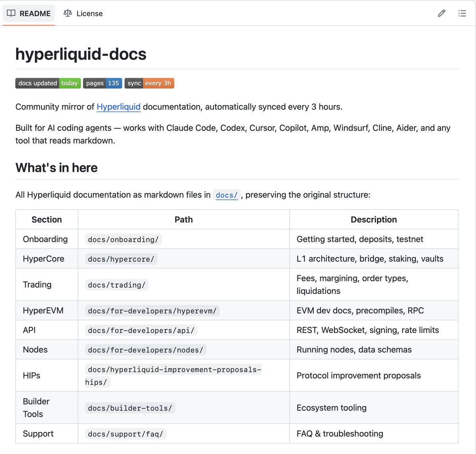Click Ecosystem tooling description
The height and width of the screenshot is (454, 476).
pyautogui.click(x=332, y=408)
